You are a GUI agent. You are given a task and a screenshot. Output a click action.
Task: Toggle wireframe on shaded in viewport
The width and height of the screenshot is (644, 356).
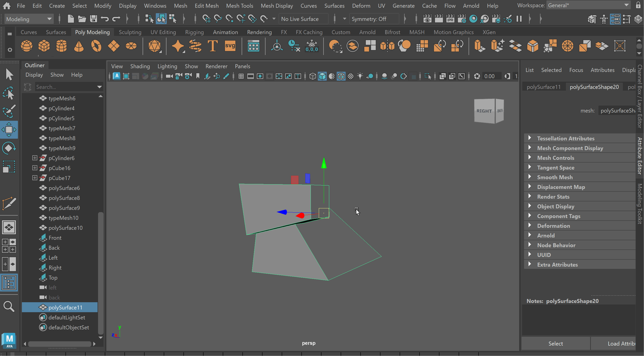tap(341, 76)
